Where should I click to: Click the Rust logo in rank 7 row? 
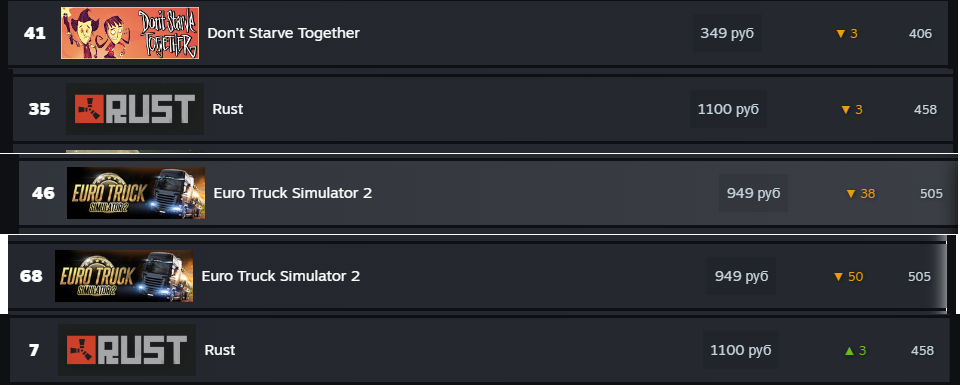(x=127, y=350)
